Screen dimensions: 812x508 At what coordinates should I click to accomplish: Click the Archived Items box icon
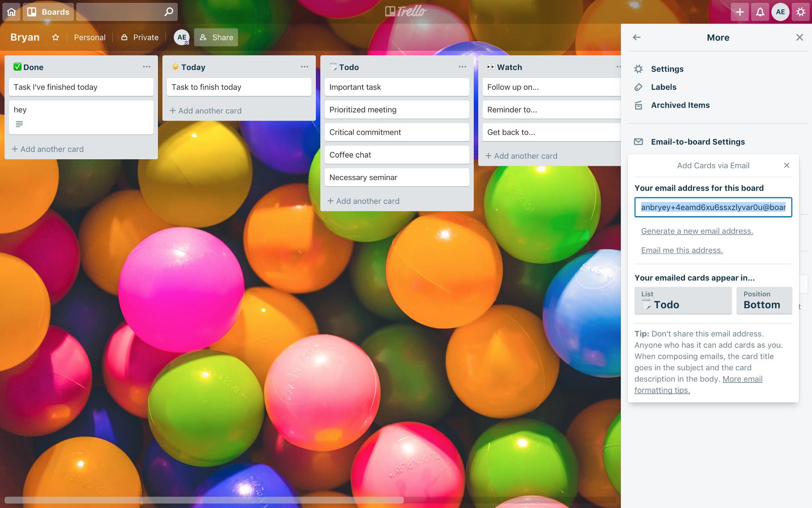[638, 105]
